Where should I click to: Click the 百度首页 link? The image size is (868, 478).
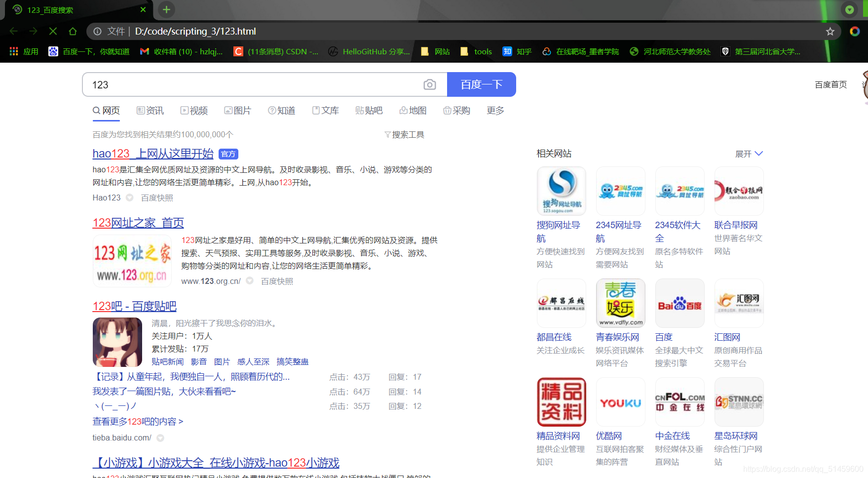click(831, 85)
